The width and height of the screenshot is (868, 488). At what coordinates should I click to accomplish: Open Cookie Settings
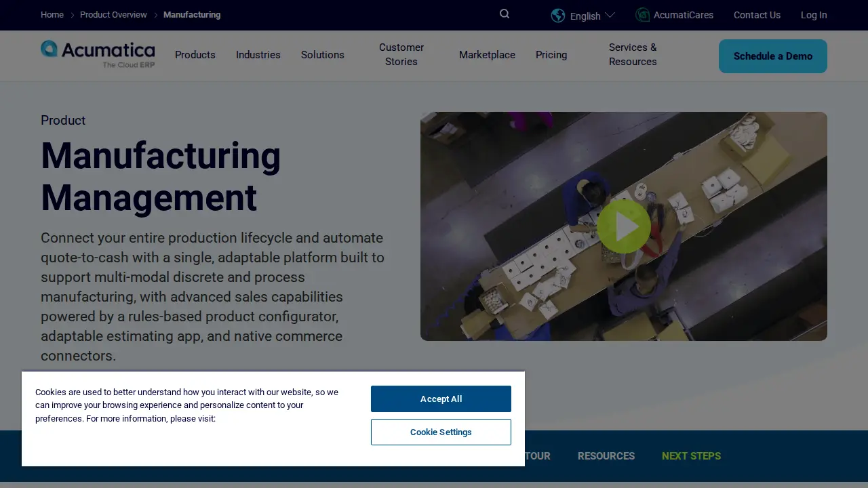441,432
